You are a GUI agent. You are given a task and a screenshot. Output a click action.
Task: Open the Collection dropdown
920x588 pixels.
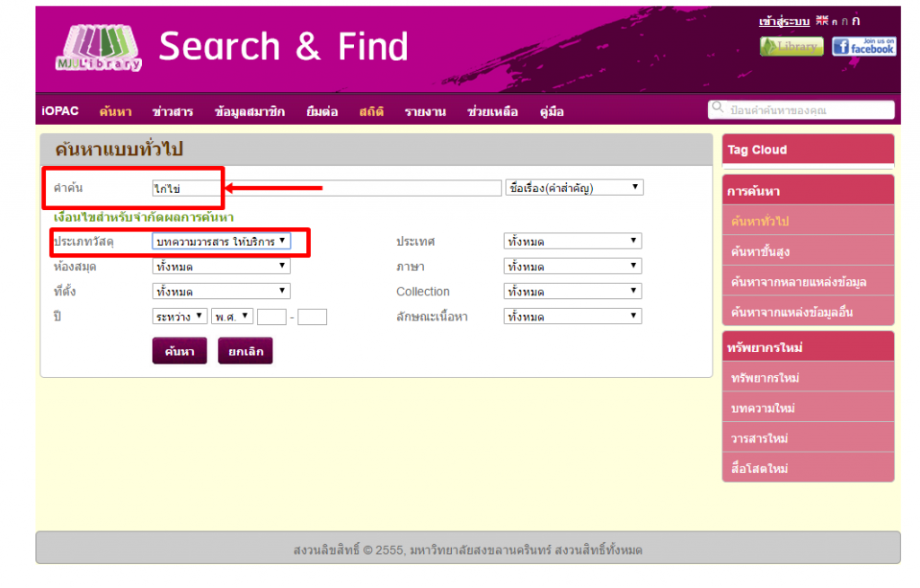click(x=570, y=291)
